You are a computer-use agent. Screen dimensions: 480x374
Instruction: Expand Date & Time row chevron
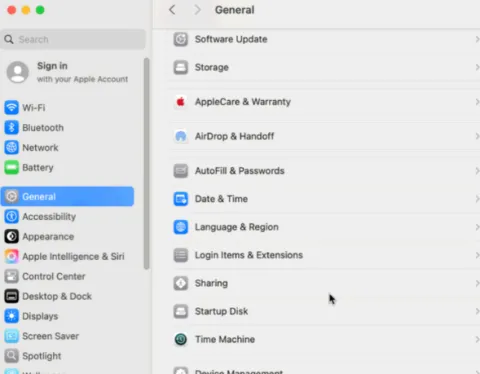coord(477,199)
